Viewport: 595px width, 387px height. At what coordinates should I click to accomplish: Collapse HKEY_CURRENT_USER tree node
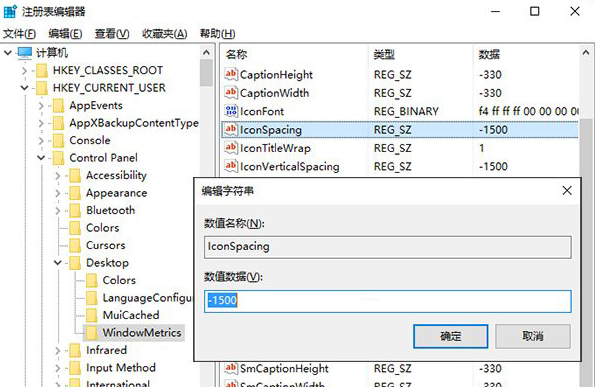24,88
